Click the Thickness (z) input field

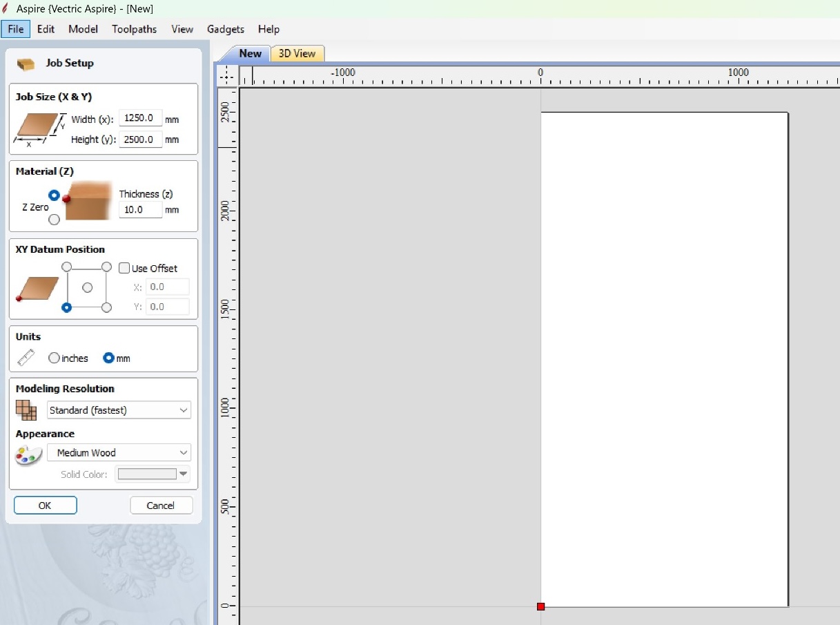click(141, 209)
